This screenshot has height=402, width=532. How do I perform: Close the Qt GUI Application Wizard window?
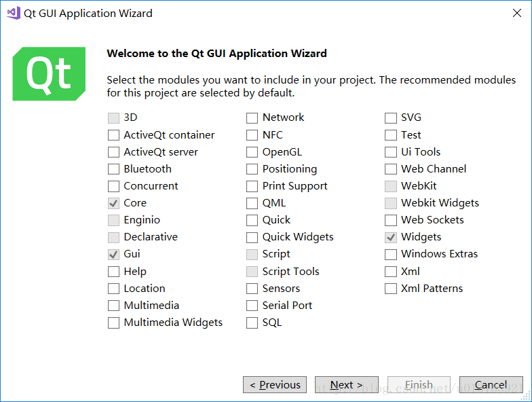516,13
